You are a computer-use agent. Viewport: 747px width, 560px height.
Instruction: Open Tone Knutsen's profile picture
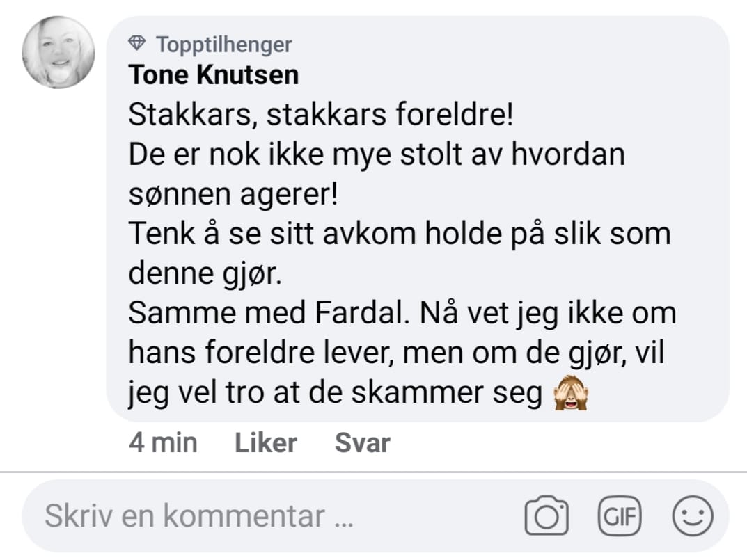point(58,52)
